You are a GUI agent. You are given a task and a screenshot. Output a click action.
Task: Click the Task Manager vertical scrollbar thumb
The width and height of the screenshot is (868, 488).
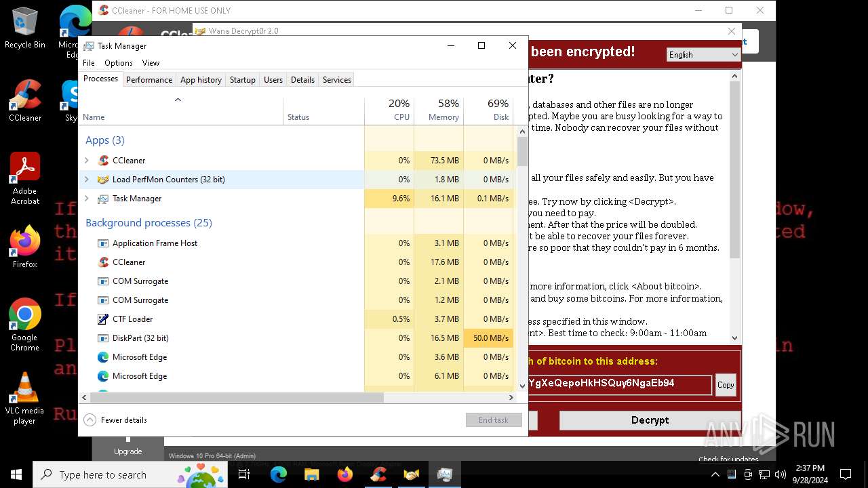tap(522, 152)
